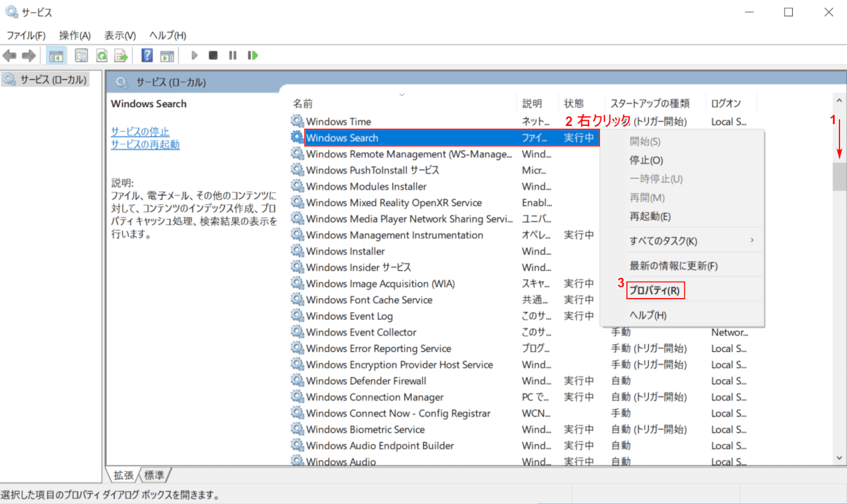Viewport: 847px width, 504px height.
Task: Click the Export List toolbar icon
Action: click(122, 55)
